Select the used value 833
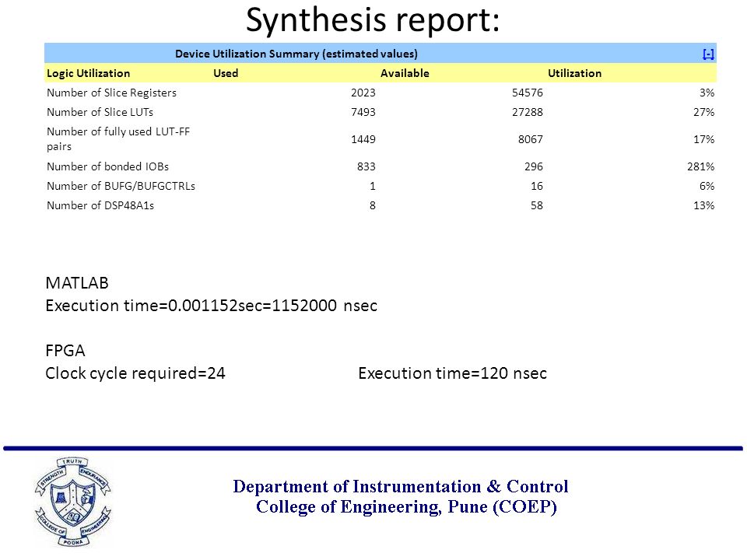Image resolution: width=747 pixels, height=560 pixels. pos(366,166)
